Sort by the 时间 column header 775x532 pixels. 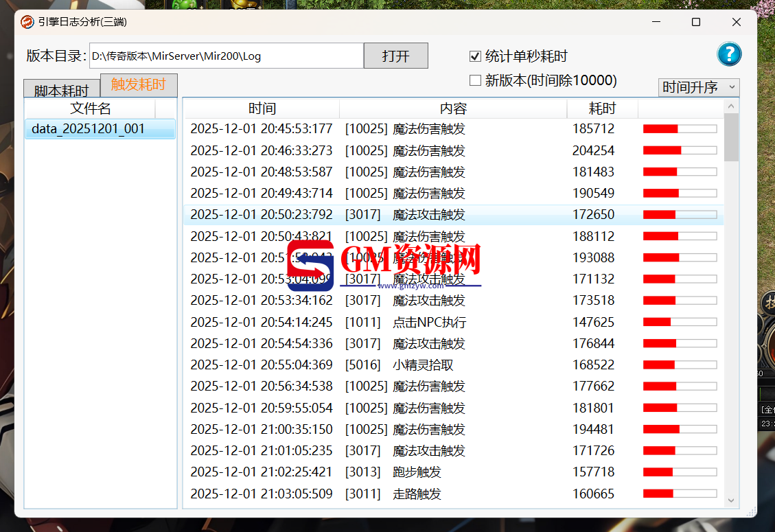[262, 108]
